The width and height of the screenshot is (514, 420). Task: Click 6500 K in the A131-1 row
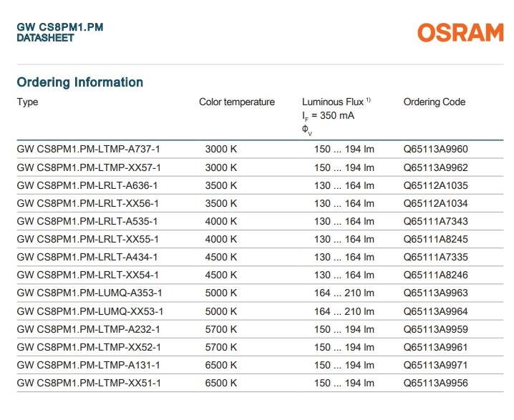(221, 365)
